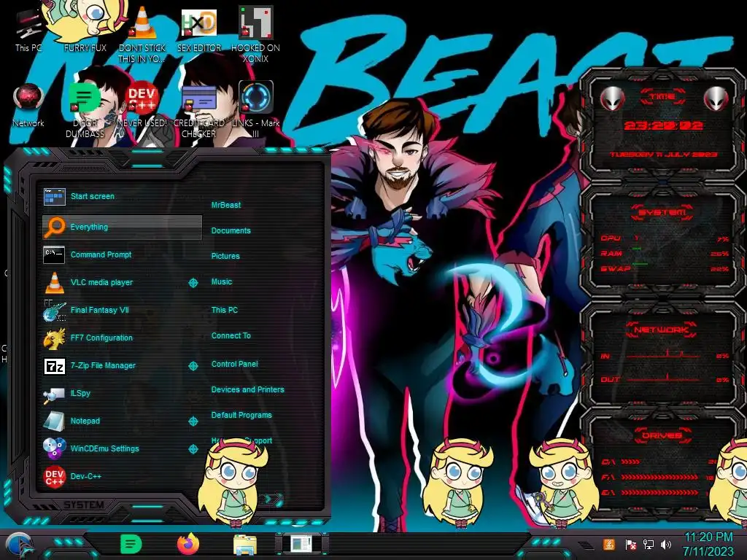Image resolution: width=747 pixels, height=560 pixels.
Task: Click the SYSTEM widget header
Action: pyautogui.click(x=662, y=212)
